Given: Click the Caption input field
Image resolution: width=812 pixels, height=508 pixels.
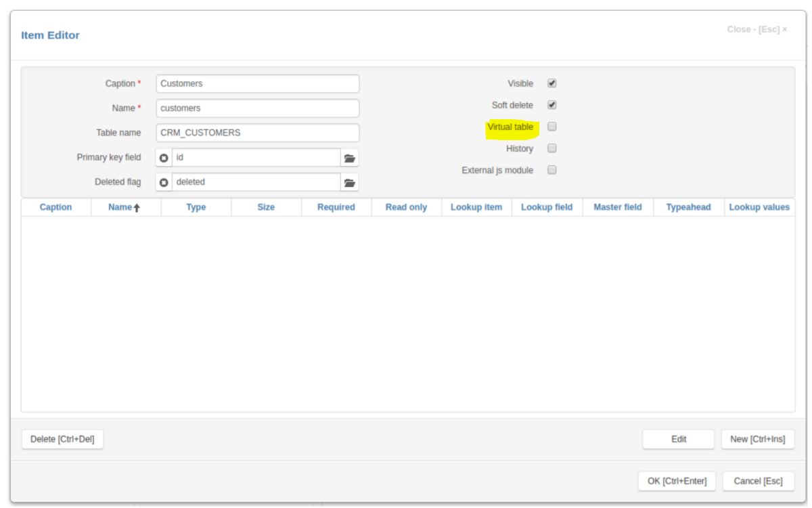Looking at the screenshot, I should pos(257,84).
